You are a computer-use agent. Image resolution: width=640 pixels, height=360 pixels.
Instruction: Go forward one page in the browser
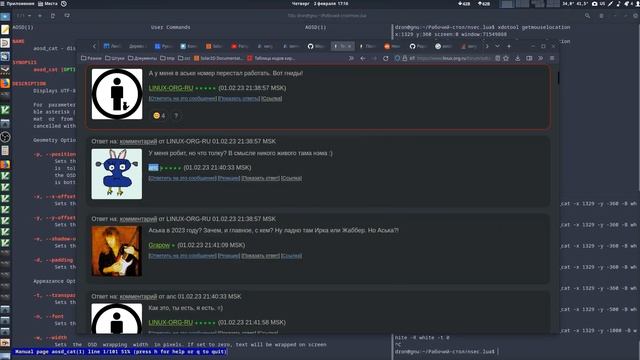click(374, 58)
